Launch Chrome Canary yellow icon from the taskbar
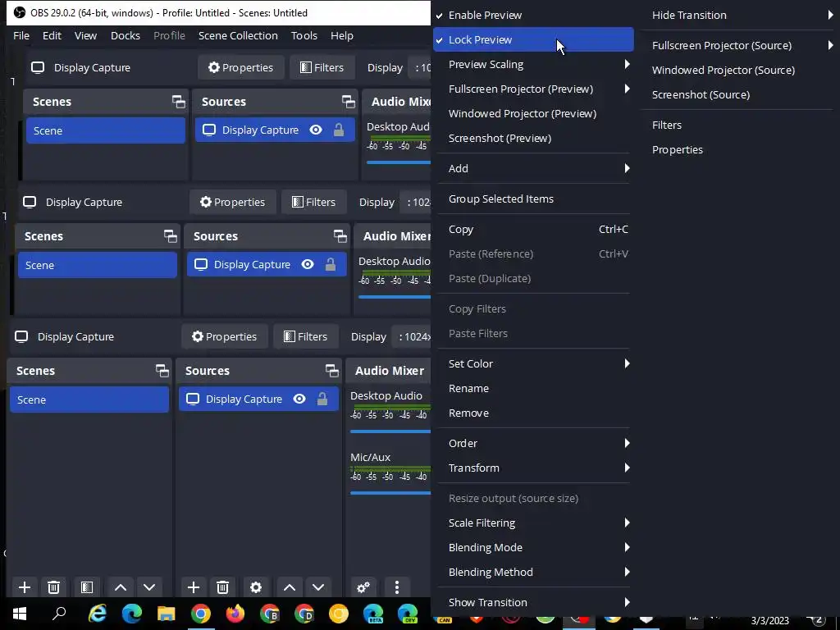The height and width of the screenshot is (630, 840). click(339, 614)
